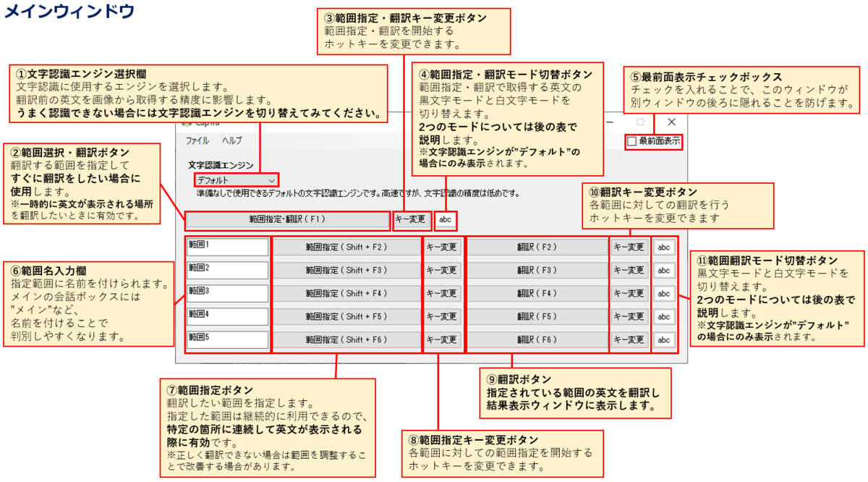Toggle abc mode in 翻訳 (F3) row

pos(664,271)
